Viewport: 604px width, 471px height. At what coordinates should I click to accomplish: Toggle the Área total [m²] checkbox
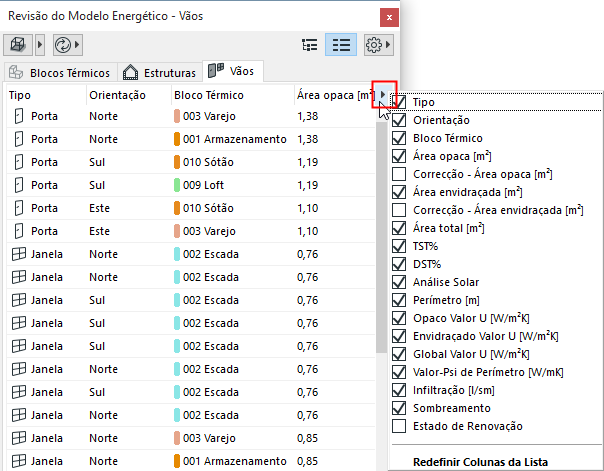point(399,228)
